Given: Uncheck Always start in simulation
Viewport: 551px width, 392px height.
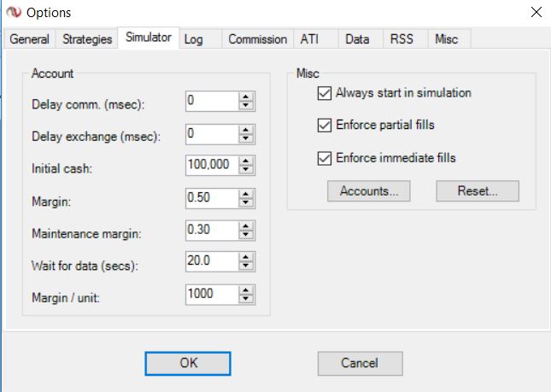Looking at the screenshot, I should [324, 92].
